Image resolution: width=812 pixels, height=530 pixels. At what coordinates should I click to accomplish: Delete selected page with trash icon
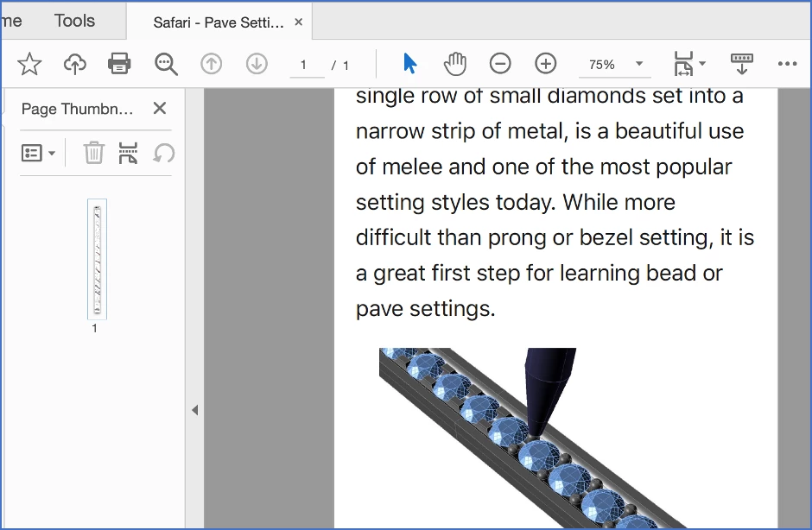point(94,153)
